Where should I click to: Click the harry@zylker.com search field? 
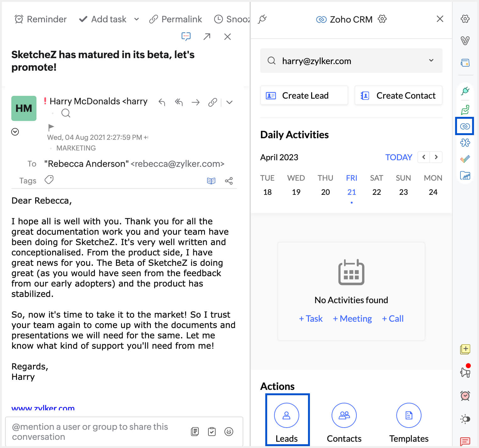point(351,61)
